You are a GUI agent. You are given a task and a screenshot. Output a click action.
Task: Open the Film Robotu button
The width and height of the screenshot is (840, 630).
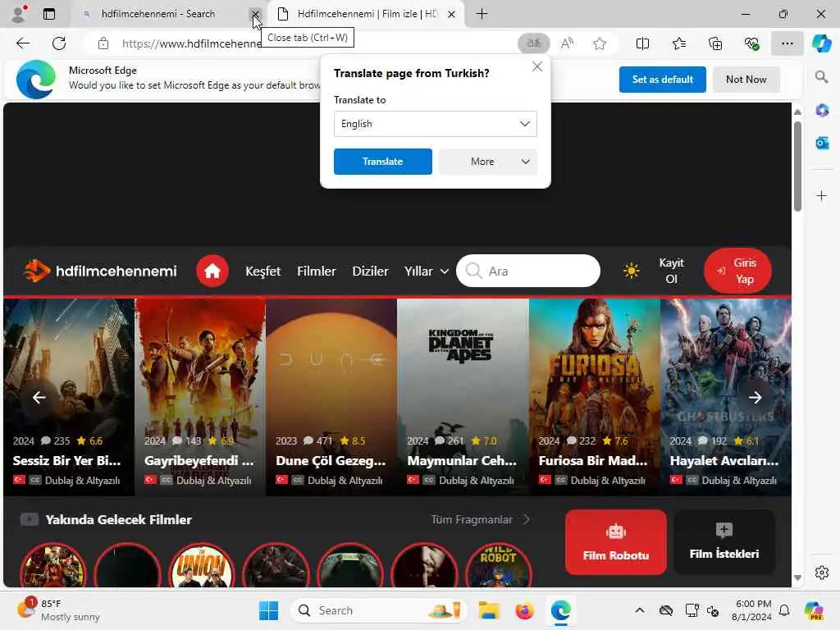(615, 541)
